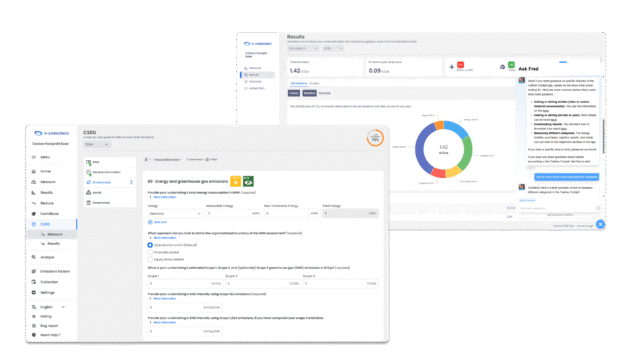The height and width of the screenshot is (364, 640).
Task: Close the Ask Fred chat bubble
Action: [x=600, y=224]
